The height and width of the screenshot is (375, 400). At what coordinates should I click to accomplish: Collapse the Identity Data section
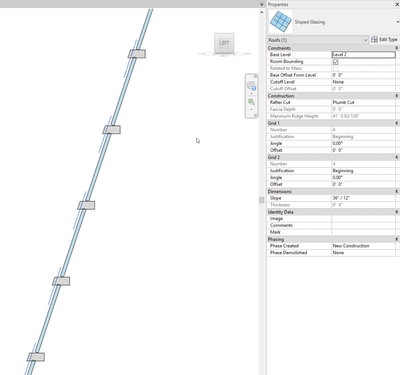(397, 212)
